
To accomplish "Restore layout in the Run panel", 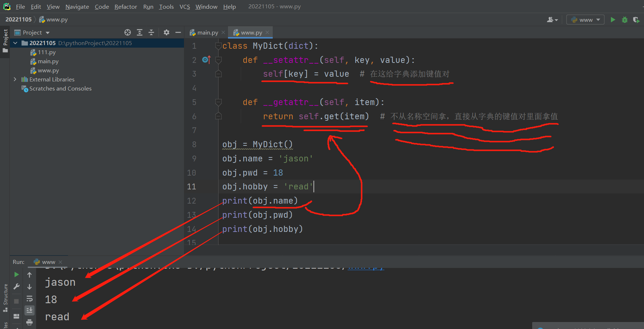I will tap(16, 316).
